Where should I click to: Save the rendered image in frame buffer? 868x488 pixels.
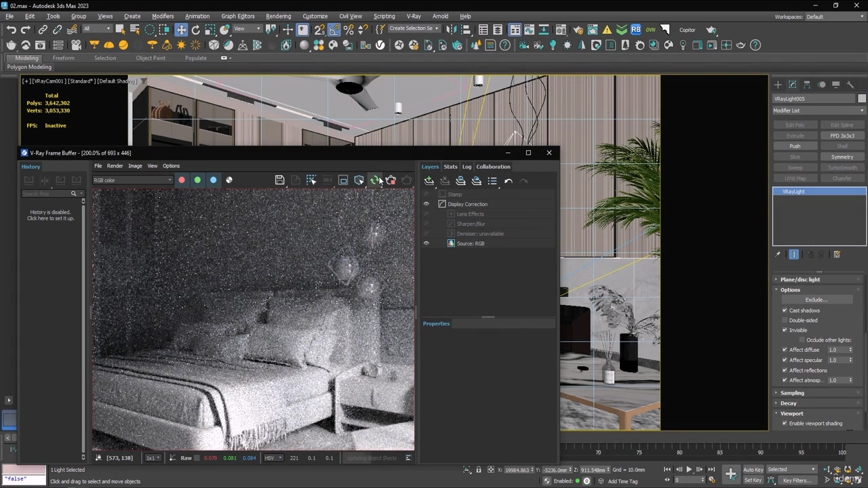[279, 180]
